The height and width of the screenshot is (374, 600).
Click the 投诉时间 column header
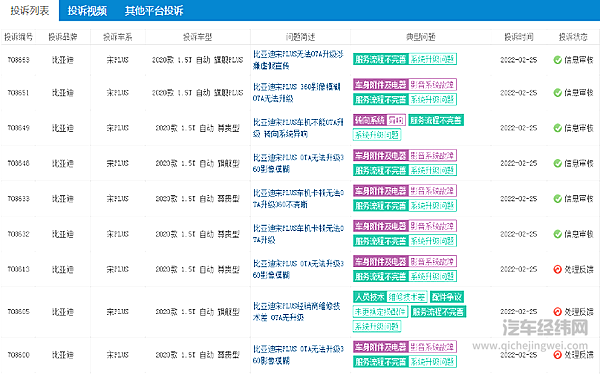518,37
